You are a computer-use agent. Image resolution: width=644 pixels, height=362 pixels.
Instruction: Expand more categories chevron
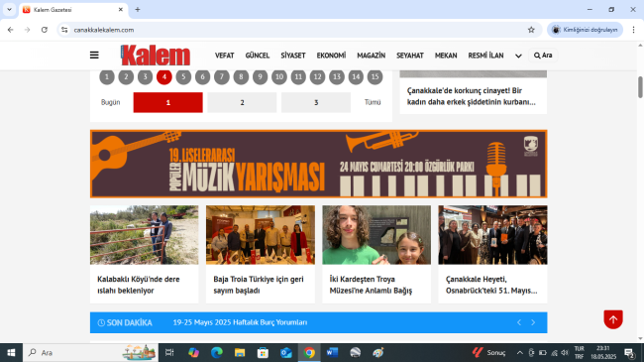point(518,56)
